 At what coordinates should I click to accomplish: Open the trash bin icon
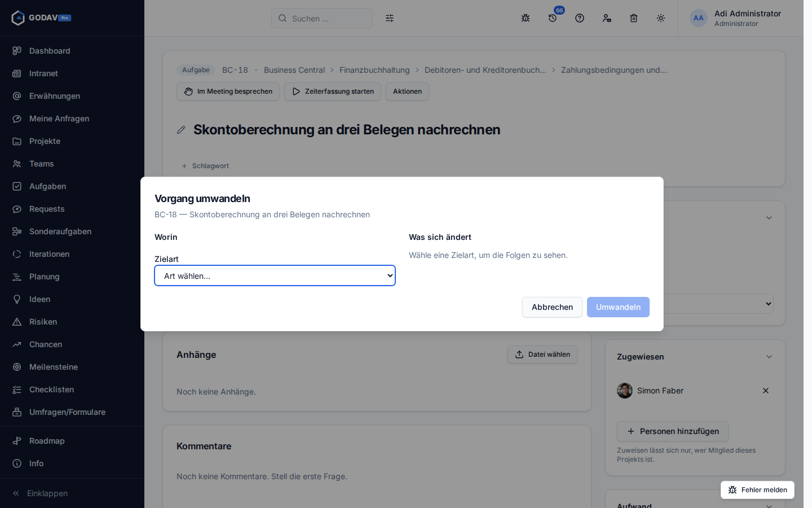[x=634, y=18]
